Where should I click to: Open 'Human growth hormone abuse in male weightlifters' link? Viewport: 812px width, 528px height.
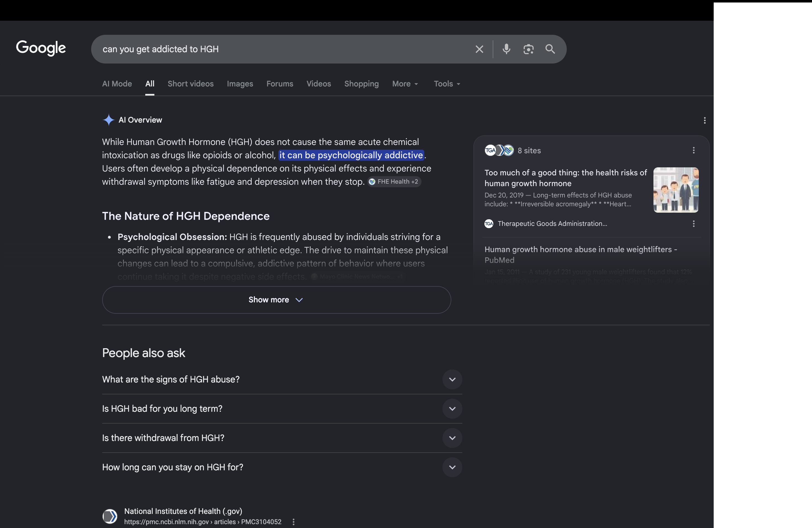point(581,255)
